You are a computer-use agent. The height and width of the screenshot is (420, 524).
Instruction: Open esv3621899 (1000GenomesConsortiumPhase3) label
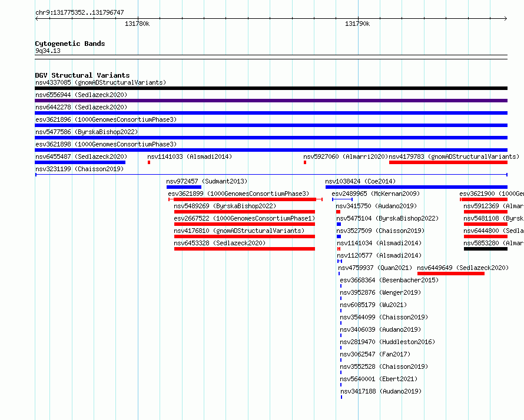(x=238, y=194)
